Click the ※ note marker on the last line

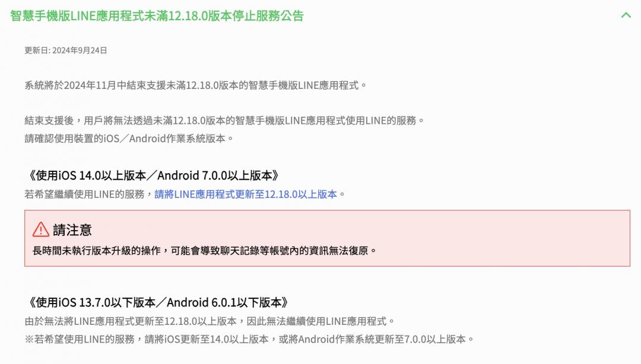[x=29, y=340]
